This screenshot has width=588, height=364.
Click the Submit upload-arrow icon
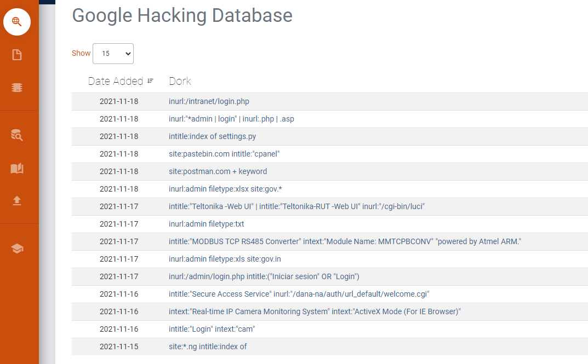16,201
